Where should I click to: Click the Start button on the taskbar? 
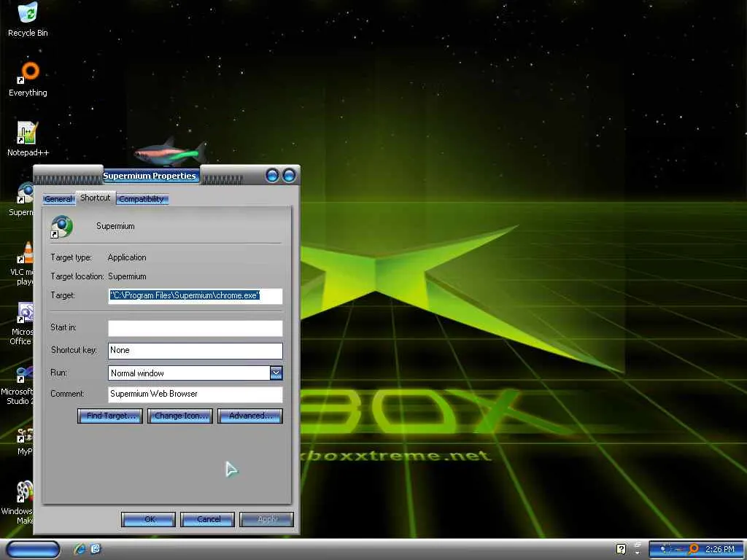tap(33, 549)
